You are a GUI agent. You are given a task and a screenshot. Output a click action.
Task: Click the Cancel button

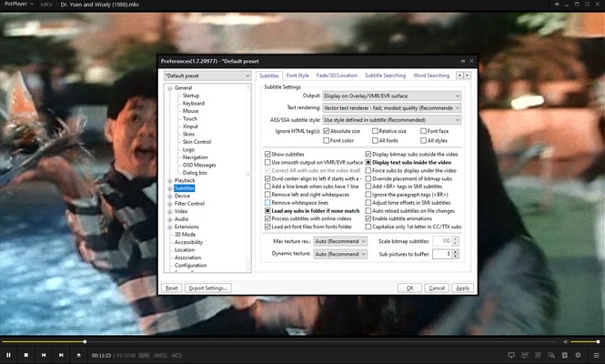437,288
